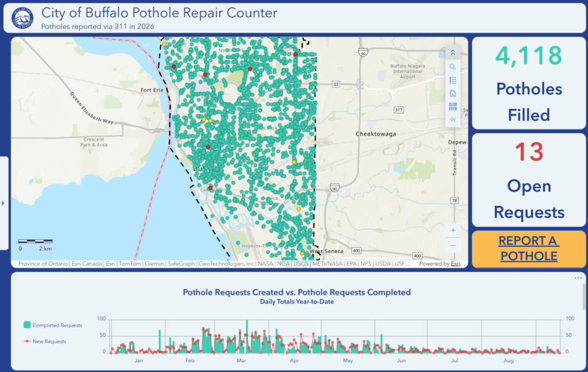The image size is (588, 372).
Task: Click the 13 open requests number
Action: [x=529, y=152]
